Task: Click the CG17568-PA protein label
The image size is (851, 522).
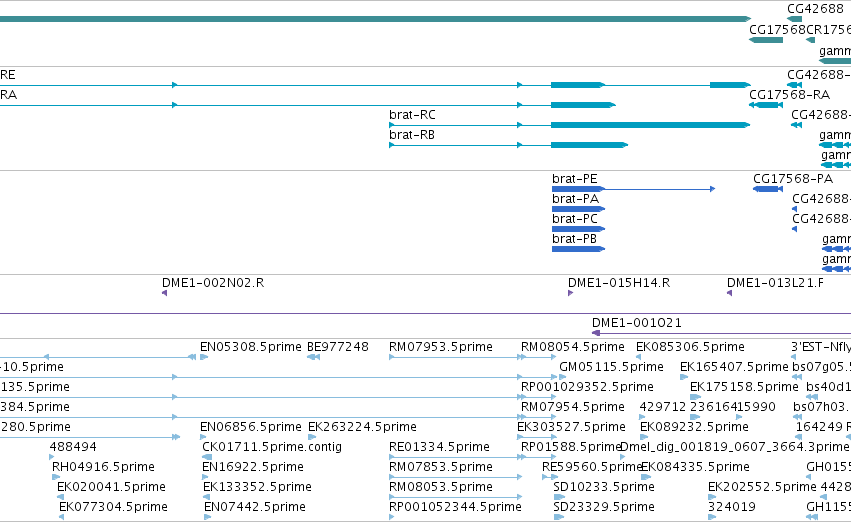Action: pyautogui.click(x=792, y=179)
